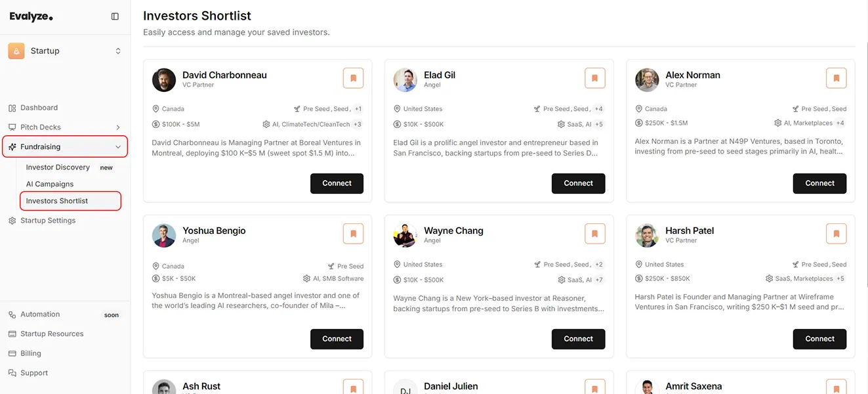Select AI Campaigns in the sidebar
Viewport: 868px width, 394px height.
click(51, 184)
